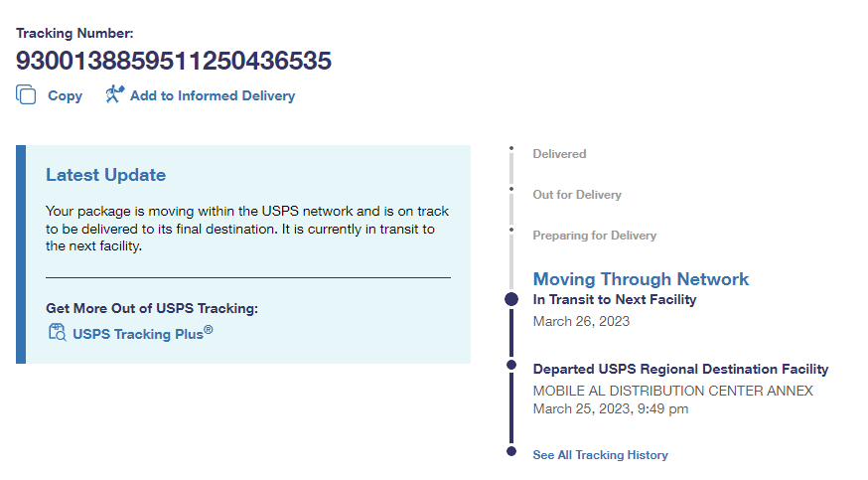This screenshot has width=868, height=480.
Task: Open Add to Informed Delivery link
Action: [213, 96]
